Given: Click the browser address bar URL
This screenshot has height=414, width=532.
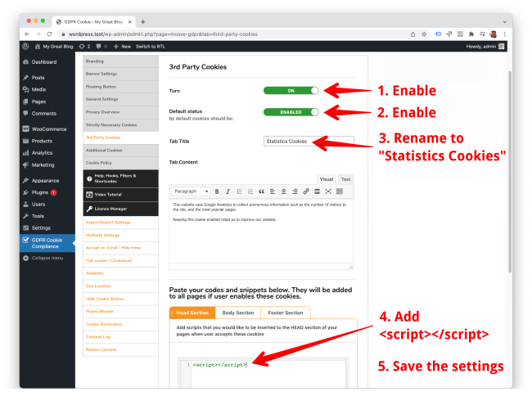Looking at the screenshot, I should pyautogui.click(x=163, y=34).
